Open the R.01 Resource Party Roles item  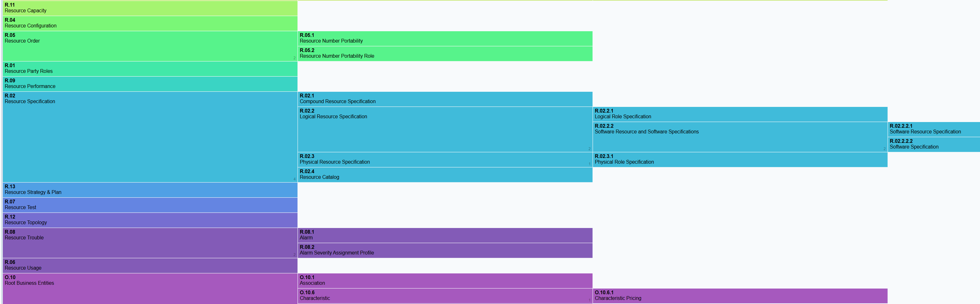coord(150,69)
